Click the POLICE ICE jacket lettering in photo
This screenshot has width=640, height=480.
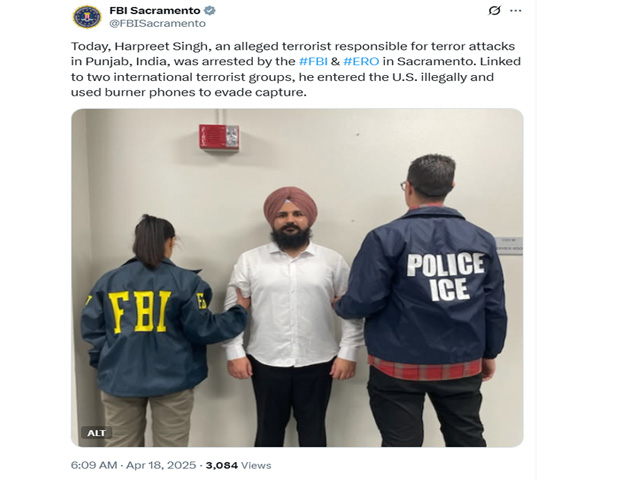pos(446,276)
